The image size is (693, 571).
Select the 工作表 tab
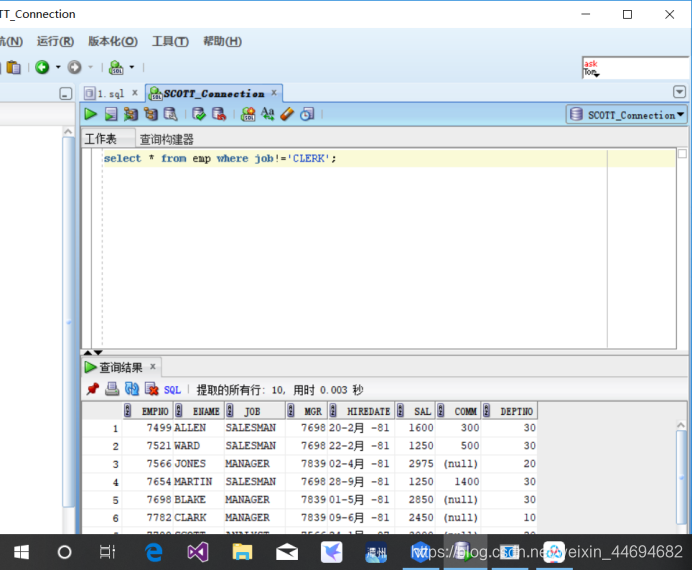click(x=101, y=139)
